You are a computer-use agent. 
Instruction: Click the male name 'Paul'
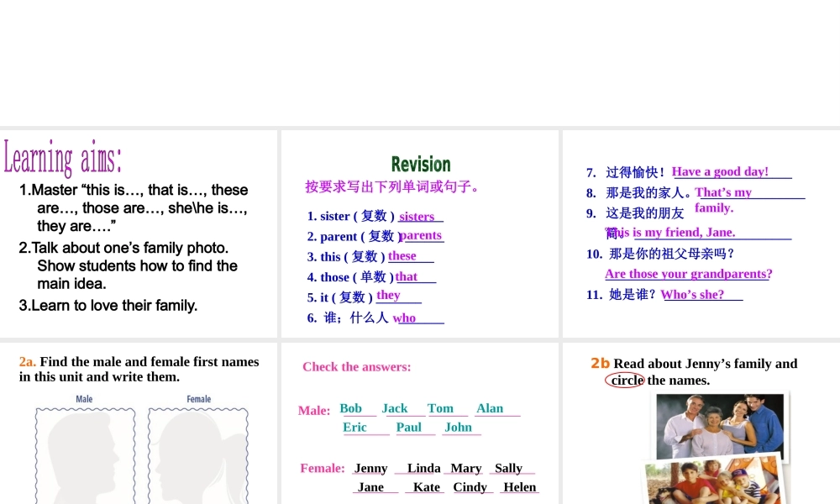(x=409, y=427)
